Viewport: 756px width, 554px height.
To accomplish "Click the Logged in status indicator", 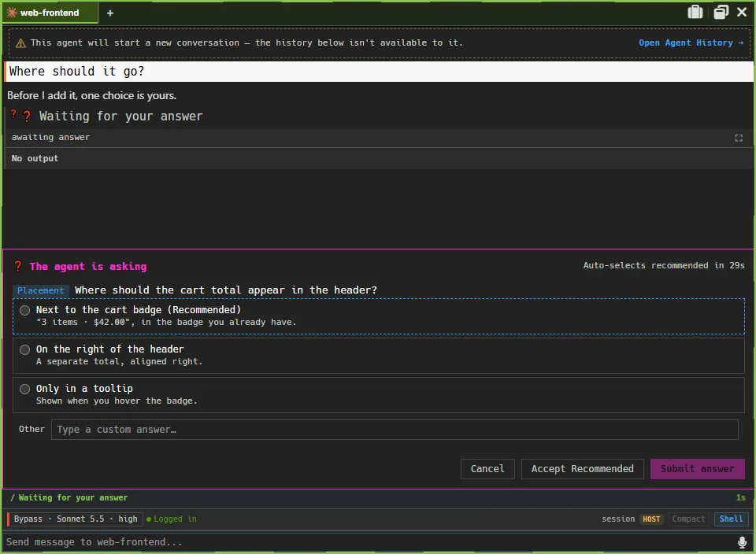I will click(x=172, y=519).
